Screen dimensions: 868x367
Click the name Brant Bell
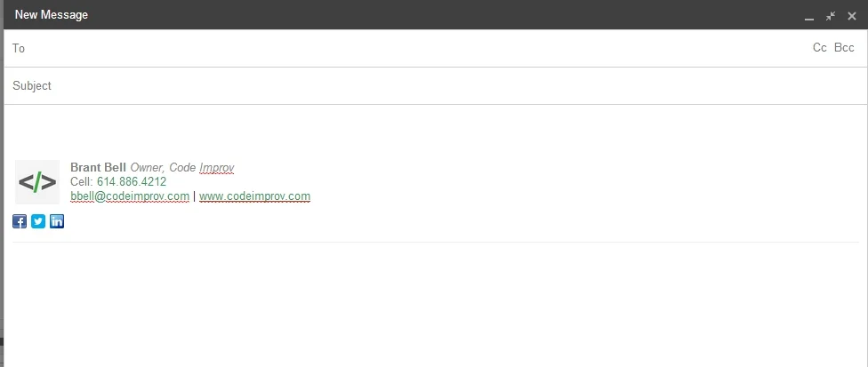coord(99,167)
